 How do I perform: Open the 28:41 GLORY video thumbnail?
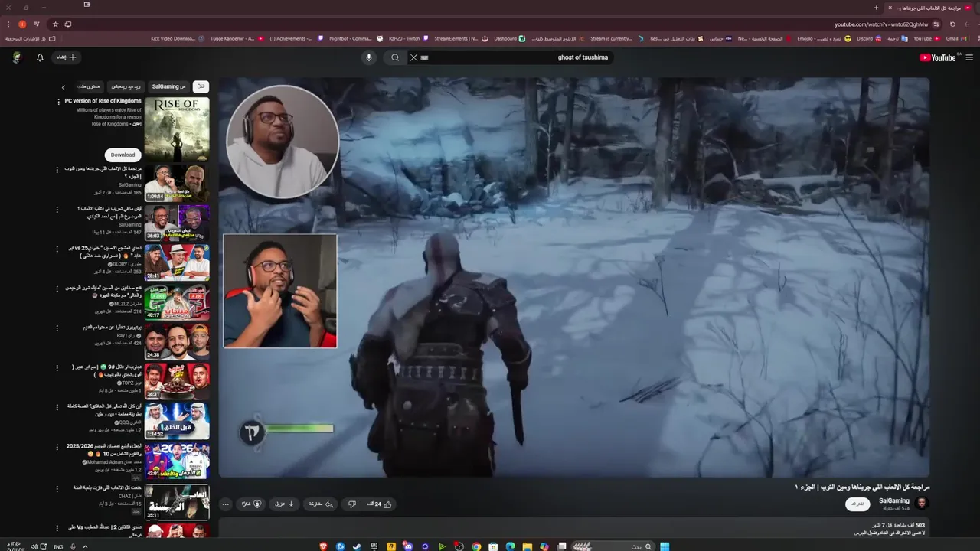tap(177, 262)
